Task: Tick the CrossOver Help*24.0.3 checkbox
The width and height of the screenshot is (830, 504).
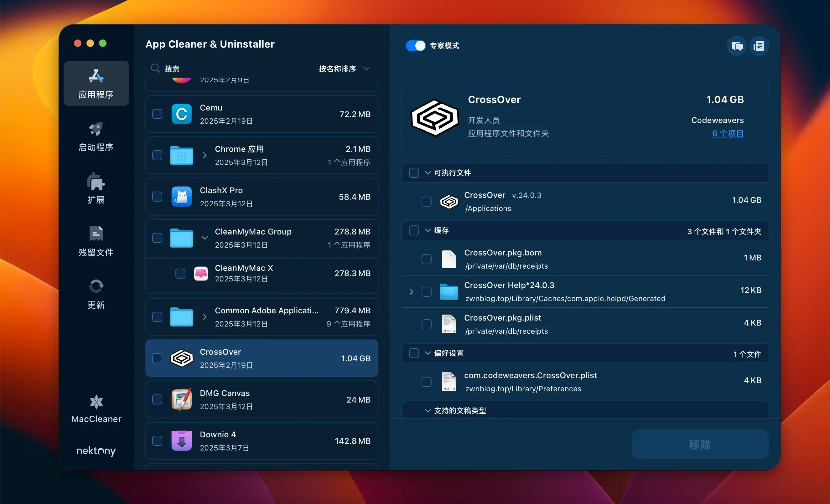Action: (x=427, y=292)
